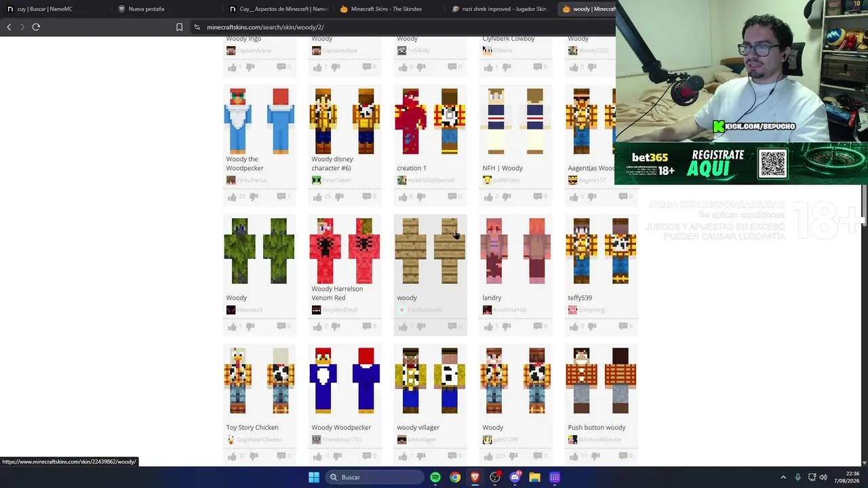This screenshot has height=488, width=868.
Task: Like the landry skin
Action: click(488, 327)
